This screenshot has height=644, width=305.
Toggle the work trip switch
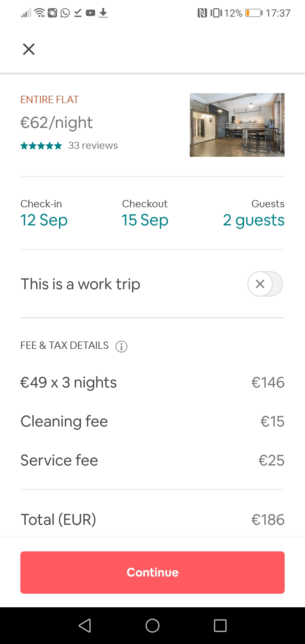[x=265, y=284]
